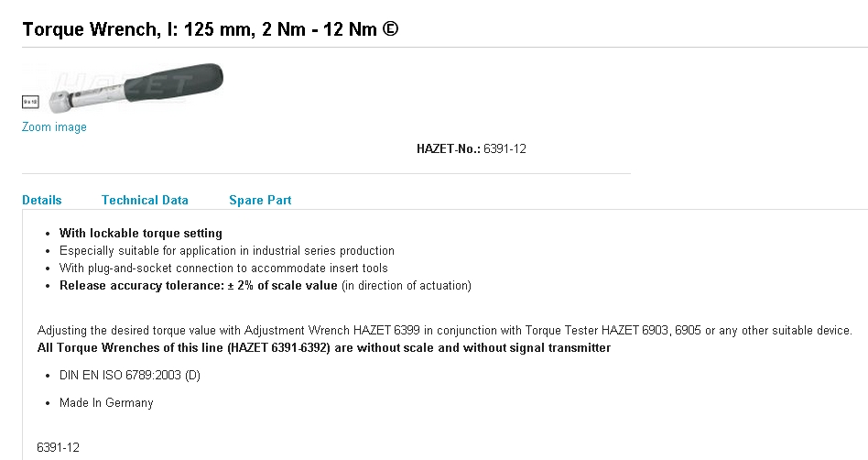Click the 'Made In Germany' bullet
The height and width of the screenshot is (460, 868).
tap(106, 403)
